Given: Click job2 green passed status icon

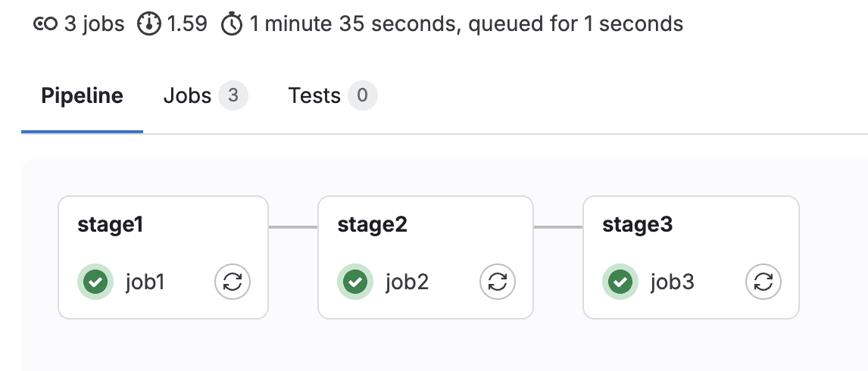Looking at the screenshot, I should point(354,282).
